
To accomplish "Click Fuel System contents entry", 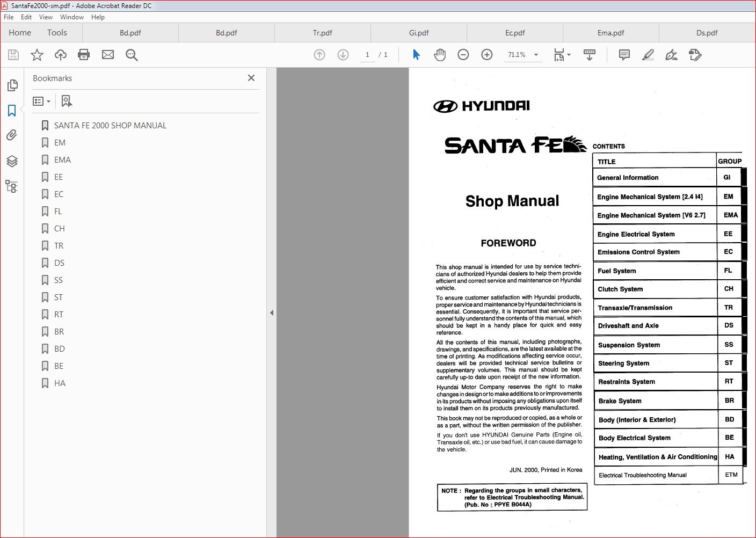I will pos(616,271).
